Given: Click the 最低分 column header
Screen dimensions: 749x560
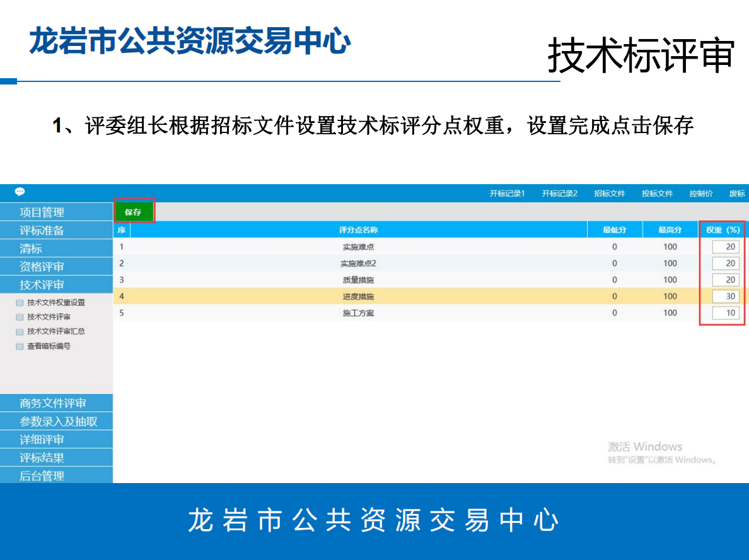Looking at the screenshot, I should (614, 230).
